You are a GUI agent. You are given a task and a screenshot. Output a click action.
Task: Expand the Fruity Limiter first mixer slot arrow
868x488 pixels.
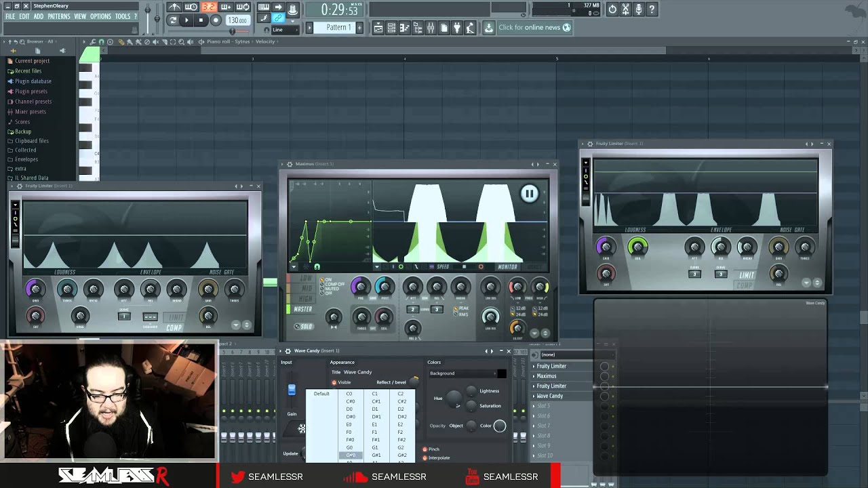534,366
